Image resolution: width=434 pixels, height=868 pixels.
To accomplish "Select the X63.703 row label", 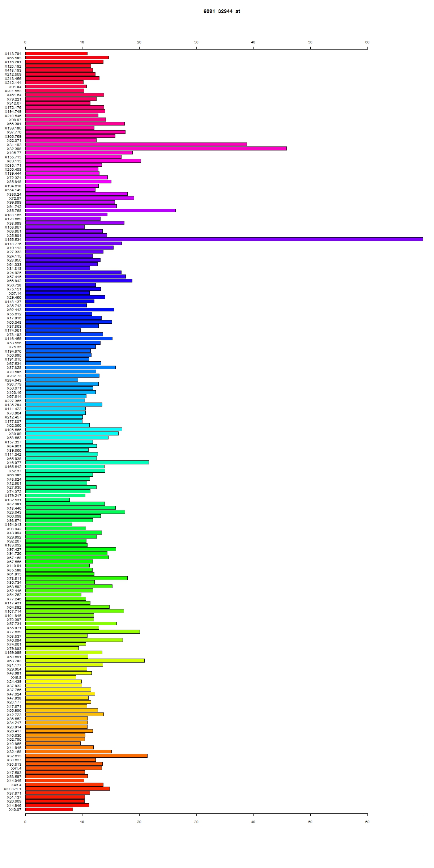I will tap(14, 661).
